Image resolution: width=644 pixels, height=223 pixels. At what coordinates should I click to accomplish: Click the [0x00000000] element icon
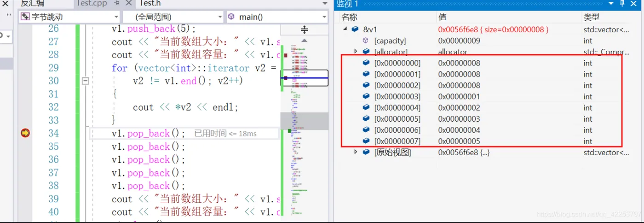[366, 63]
